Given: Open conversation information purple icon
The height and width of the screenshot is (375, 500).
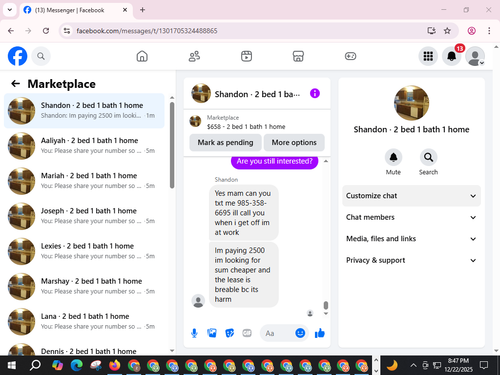Looking at the screenshot, I should tap(315, 93).
